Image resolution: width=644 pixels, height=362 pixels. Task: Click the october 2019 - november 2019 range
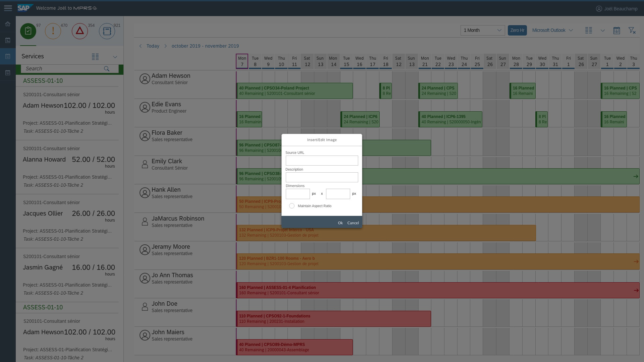point(205,46)
